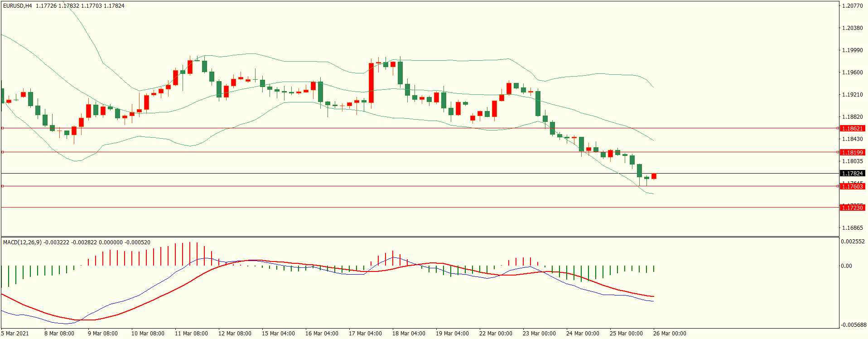Click the EURUSD,H4 chart title text
Viewport: 868px width, 339px height.
pyautogui.click(x=18, y=6)
